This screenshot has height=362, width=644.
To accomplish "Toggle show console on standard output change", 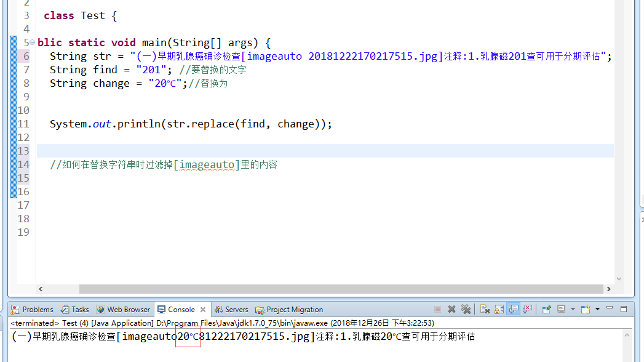I will pos(514,309).
